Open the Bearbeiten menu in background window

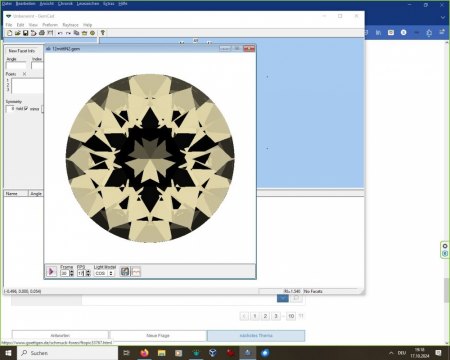(25, 4)
